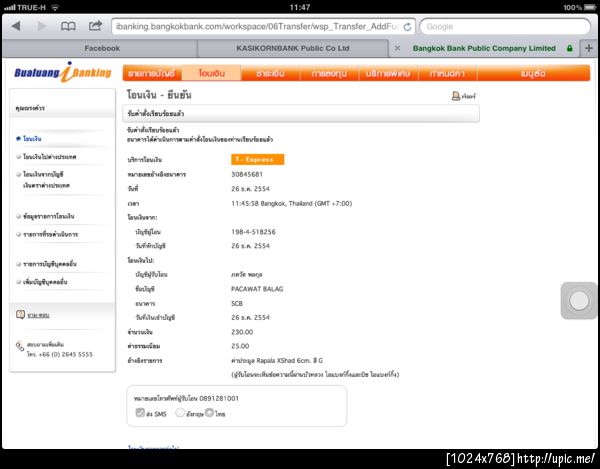Click the amount value 230.00
Viewport: 600px width, 469px height.
(x=242, y=332)
